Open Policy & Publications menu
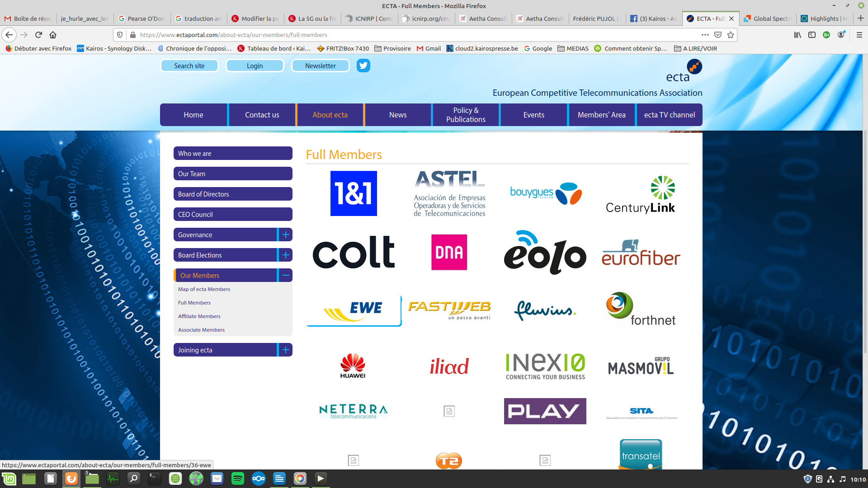This screenshot has height=488, width=868. pyautogui.click(x=466, y=115)
